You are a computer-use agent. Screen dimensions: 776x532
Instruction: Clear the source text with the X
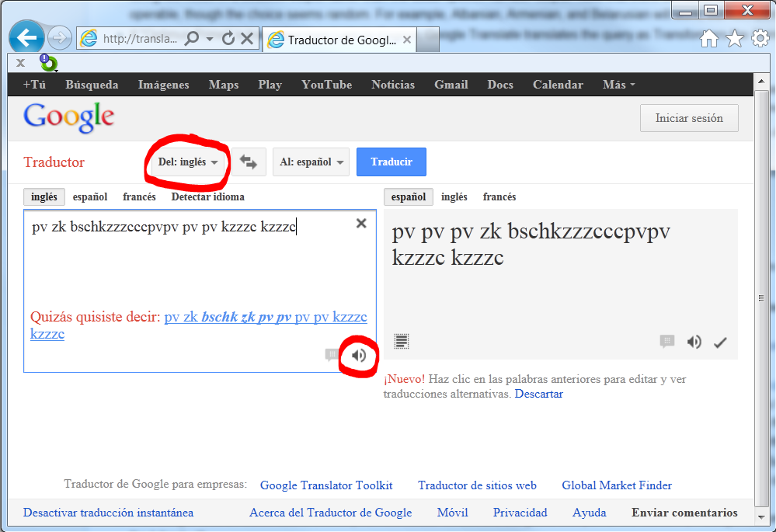tap(361, 223)
